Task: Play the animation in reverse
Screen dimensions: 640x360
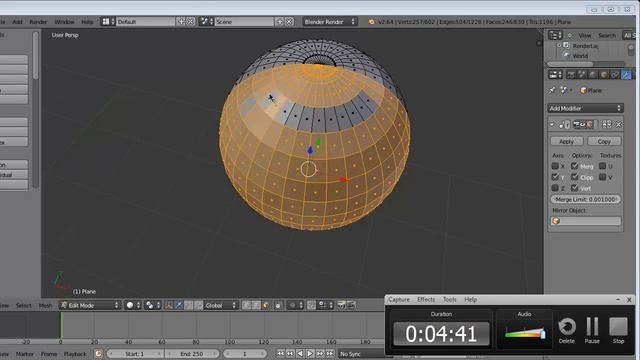Action: (x=300, y=354)
